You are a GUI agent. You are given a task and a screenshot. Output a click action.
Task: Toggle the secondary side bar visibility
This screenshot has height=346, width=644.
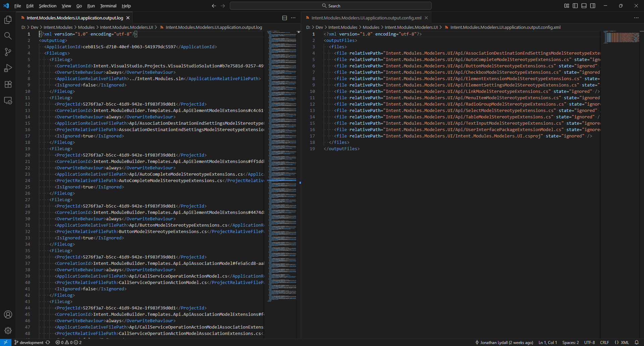tap(593, 6)
